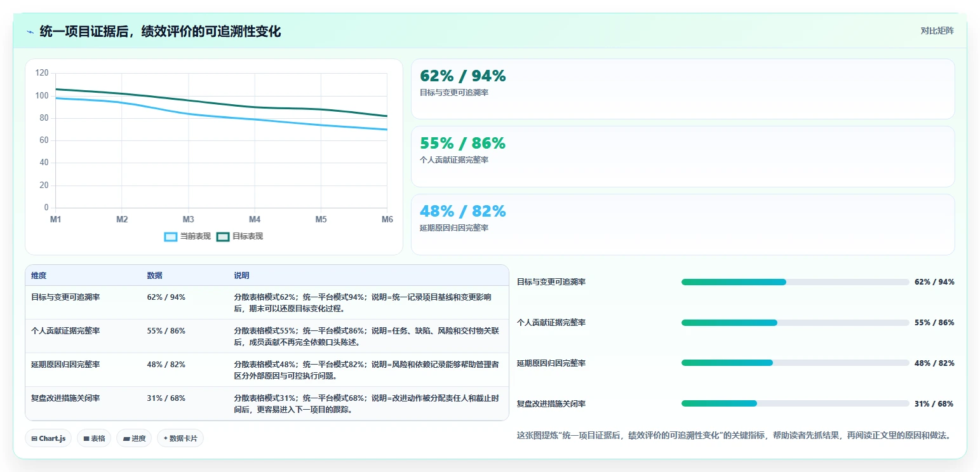Click the 60 y-axis tick label

click(x=44, y=140)
